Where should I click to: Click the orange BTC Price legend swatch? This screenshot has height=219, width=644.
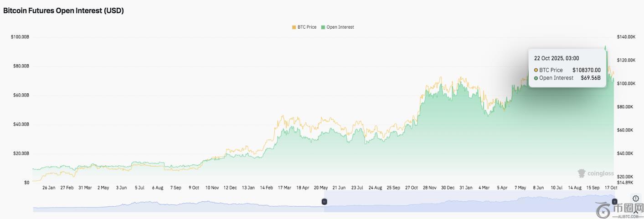tap(294, 27)
